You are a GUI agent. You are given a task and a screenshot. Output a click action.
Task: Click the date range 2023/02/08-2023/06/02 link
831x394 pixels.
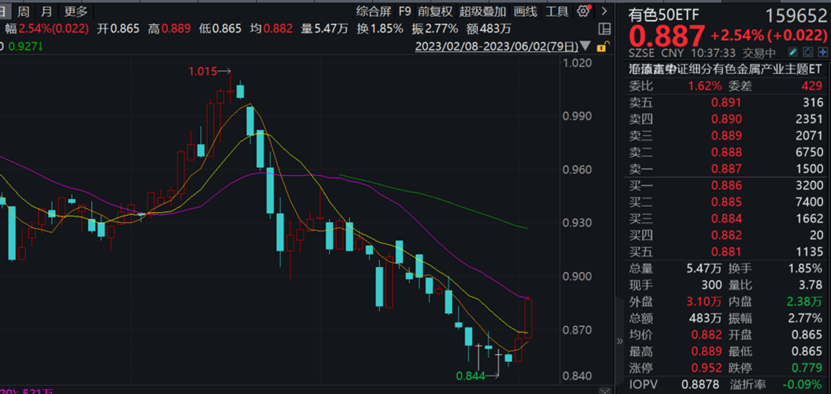[497, 47]
